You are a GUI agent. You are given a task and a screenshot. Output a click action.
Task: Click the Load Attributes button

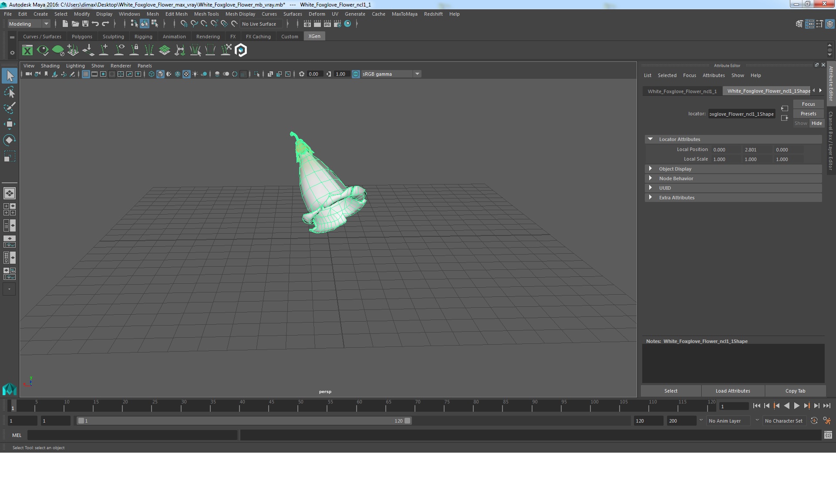[x=733, y=391]
